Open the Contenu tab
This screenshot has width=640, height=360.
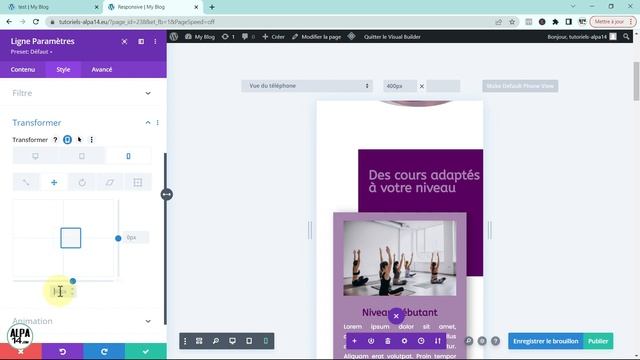pyautogui.click(x=23, y=69)
